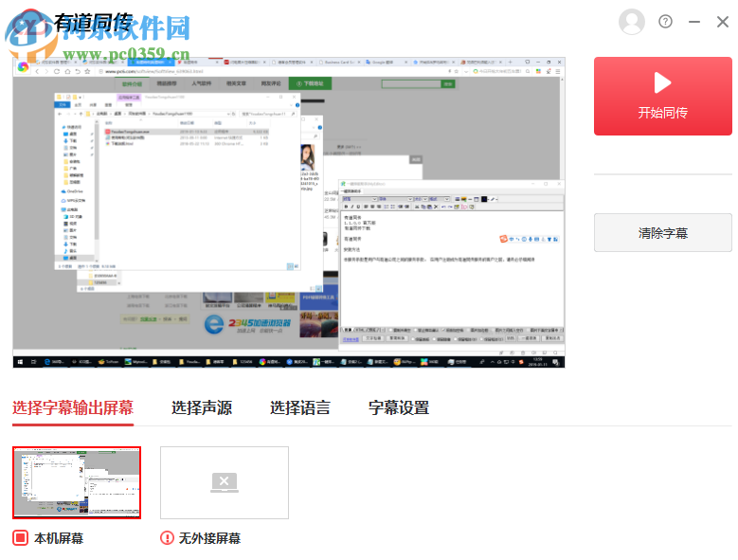
Task: Click the empty external screen placeholder
Action: (x=225, y=483)
